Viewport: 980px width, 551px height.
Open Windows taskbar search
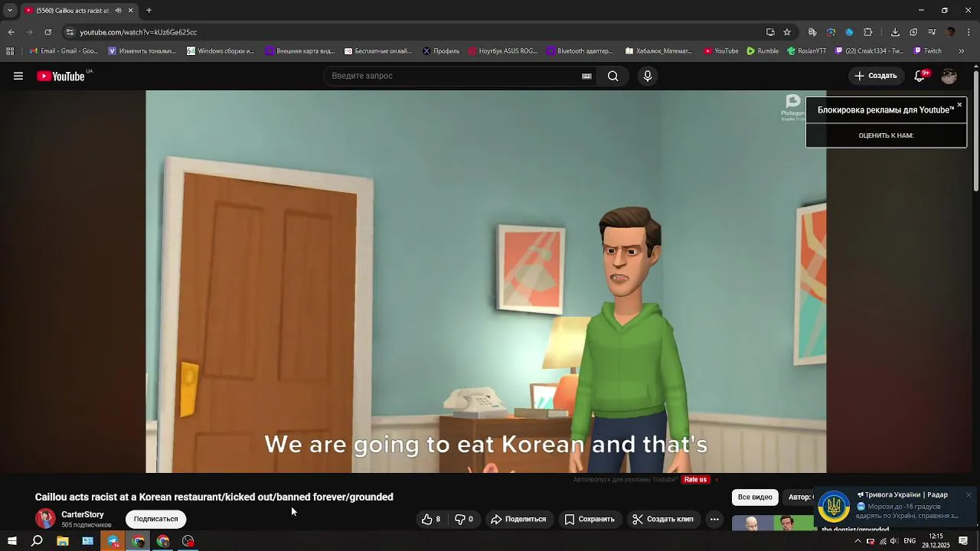point(37,541)
